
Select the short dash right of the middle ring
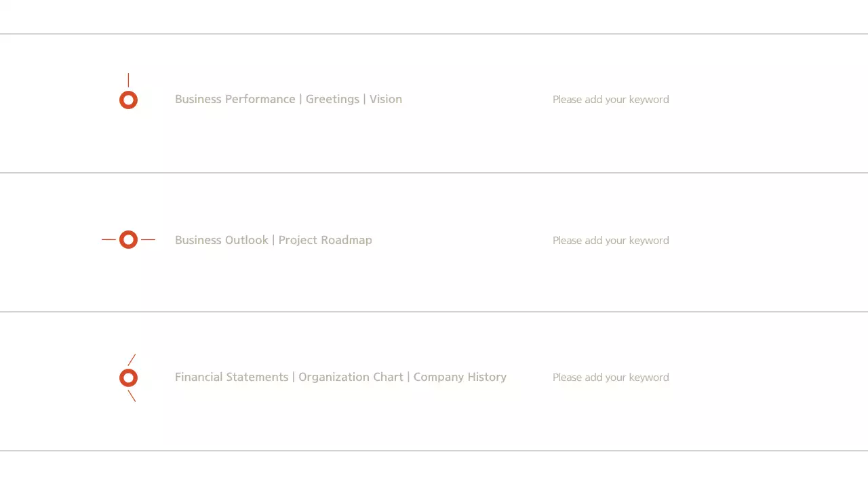(148, 239)
